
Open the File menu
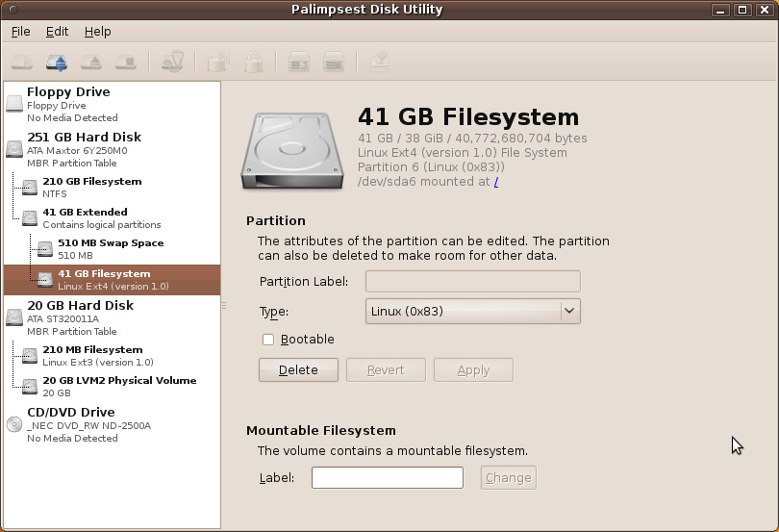pyautogui.click(x=20, y=32)
